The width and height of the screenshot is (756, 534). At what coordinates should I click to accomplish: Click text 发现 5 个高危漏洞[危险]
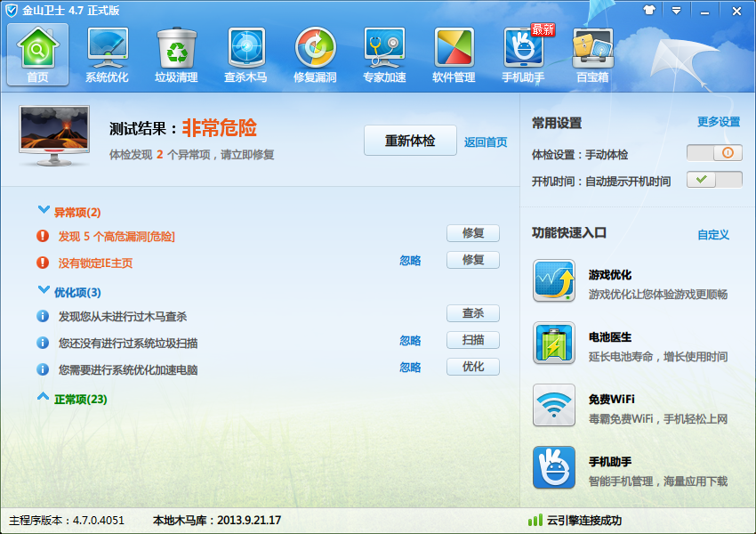click(x=117, y=237)
